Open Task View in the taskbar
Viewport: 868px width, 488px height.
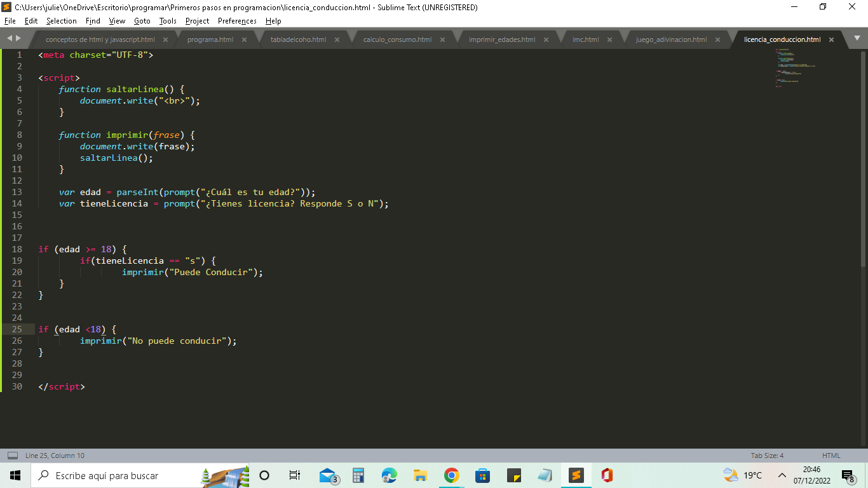(295, 475)
